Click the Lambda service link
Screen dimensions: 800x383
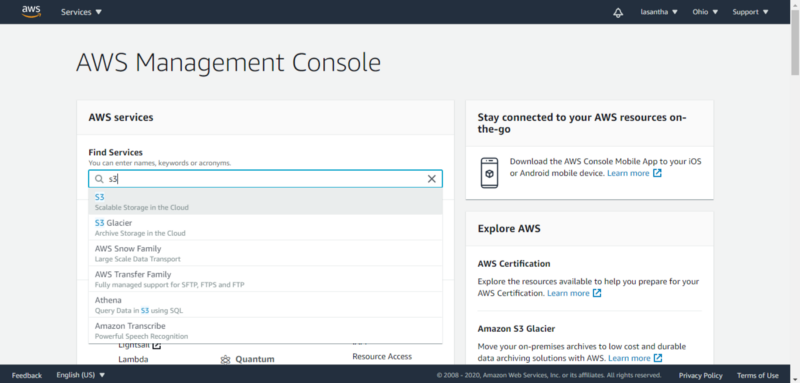(x=133, y=360)
